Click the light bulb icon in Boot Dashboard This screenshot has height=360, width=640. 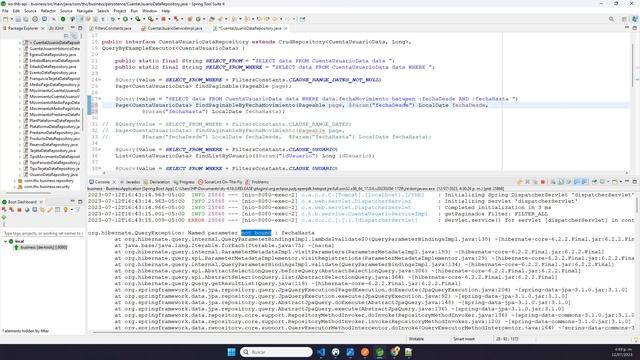(65, 209)
